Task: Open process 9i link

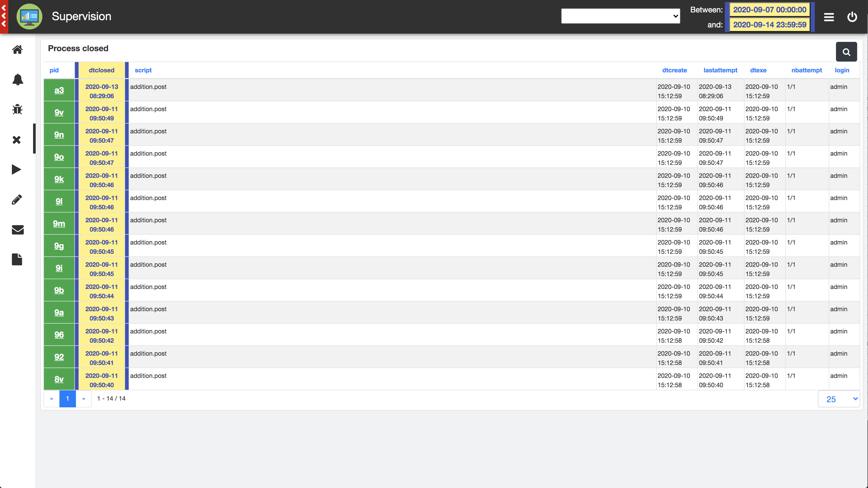Action: 59,268
